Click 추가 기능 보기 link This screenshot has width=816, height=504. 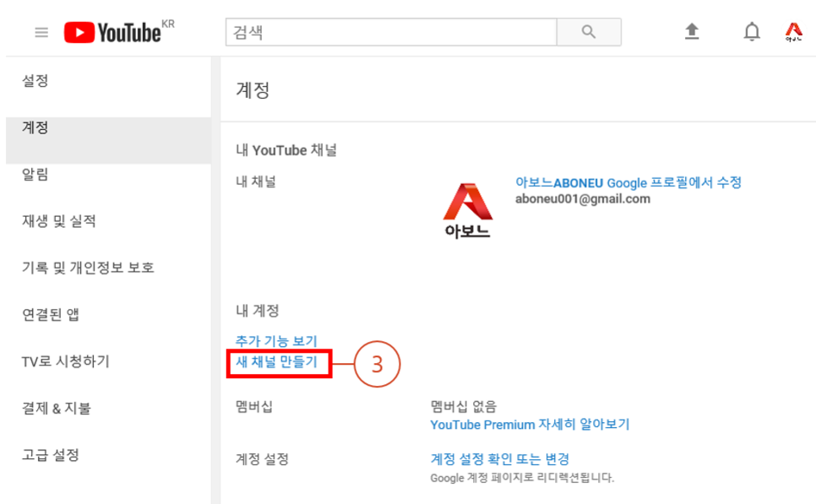[x=276, y=341]
